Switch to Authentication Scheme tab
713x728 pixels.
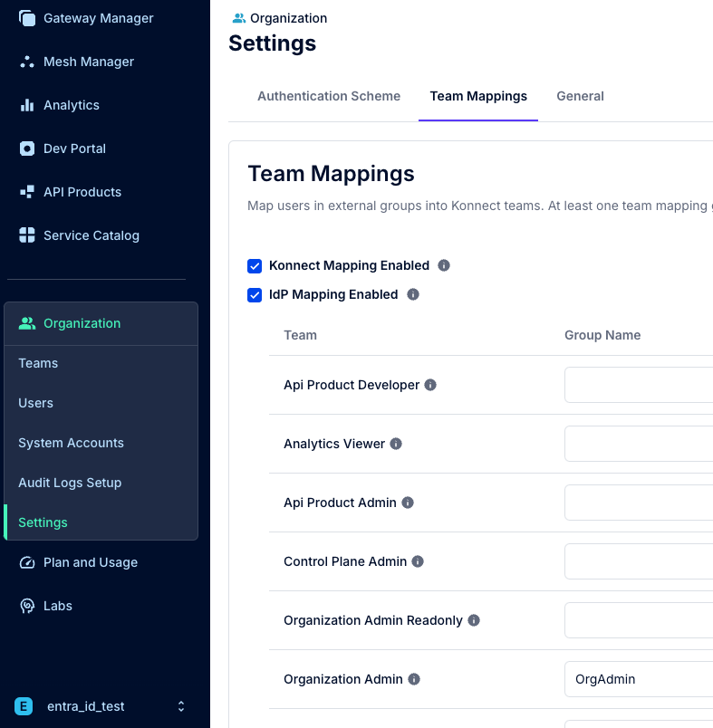pos(329,96)
